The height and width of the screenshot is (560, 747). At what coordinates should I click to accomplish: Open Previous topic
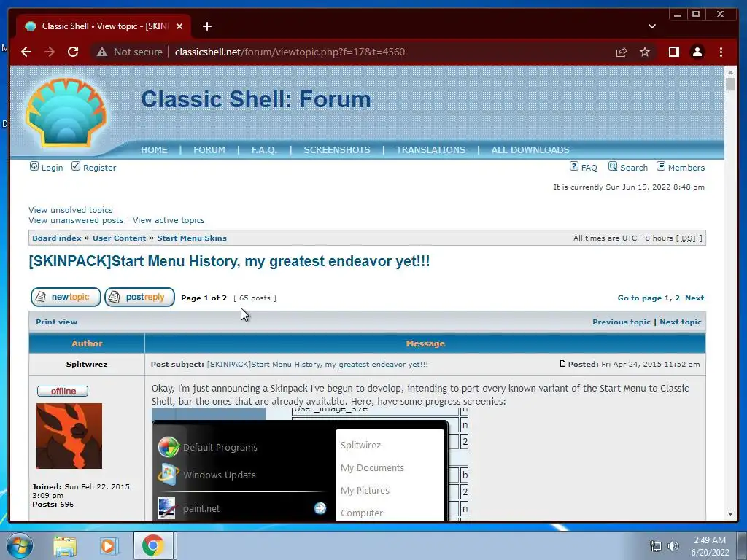point(622,322)
